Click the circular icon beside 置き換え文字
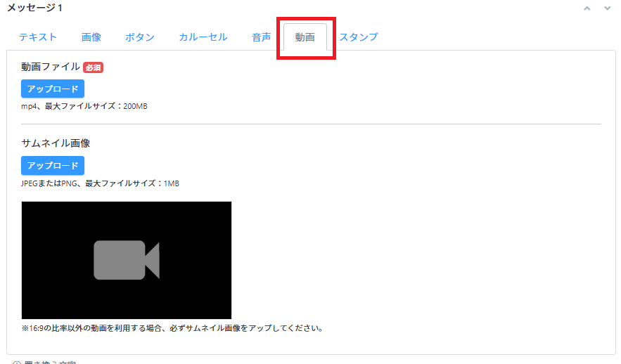Image resolution: width=621 pixels, height=364 pixels. click(17, 363)
